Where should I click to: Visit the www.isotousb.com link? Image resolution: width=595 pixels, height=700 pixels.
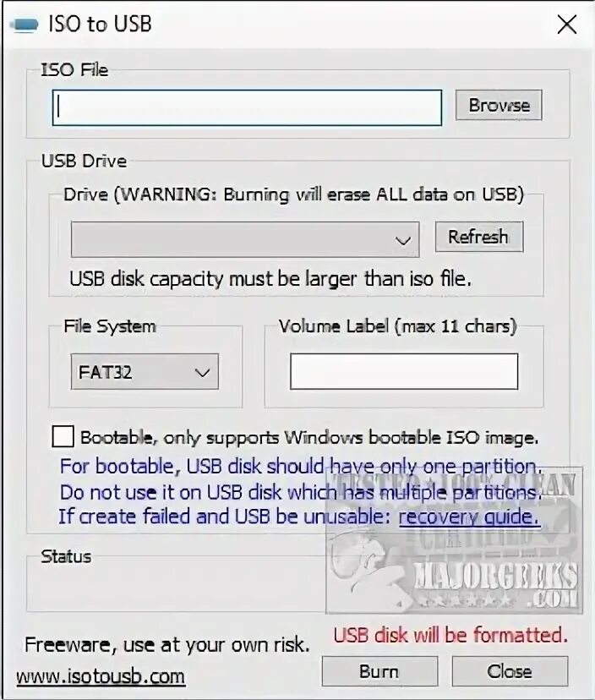click(x=101, y=677)
